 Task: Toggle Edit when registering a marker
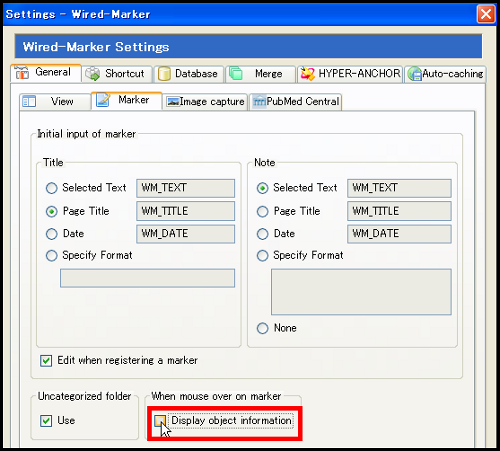point(46,361)
